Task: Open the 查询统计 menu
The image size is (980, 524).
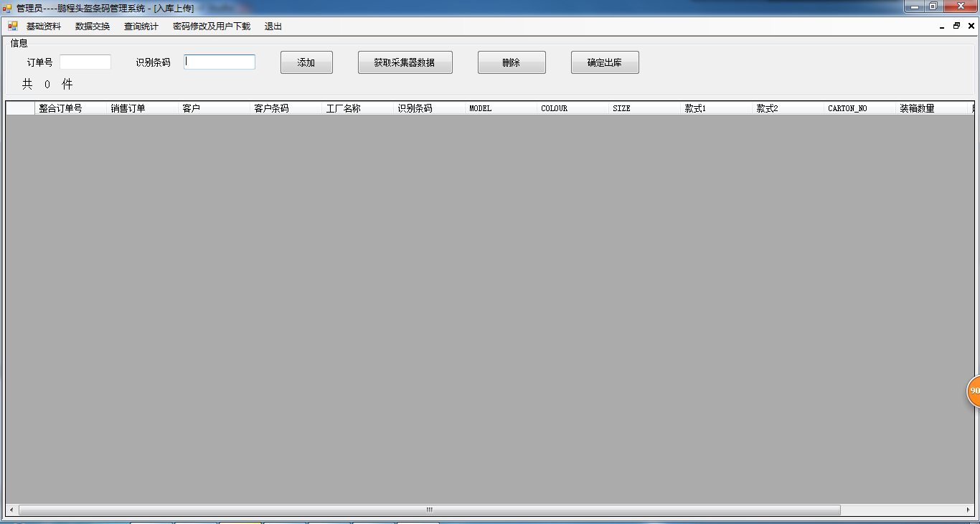Action: (x=141, y=27)
